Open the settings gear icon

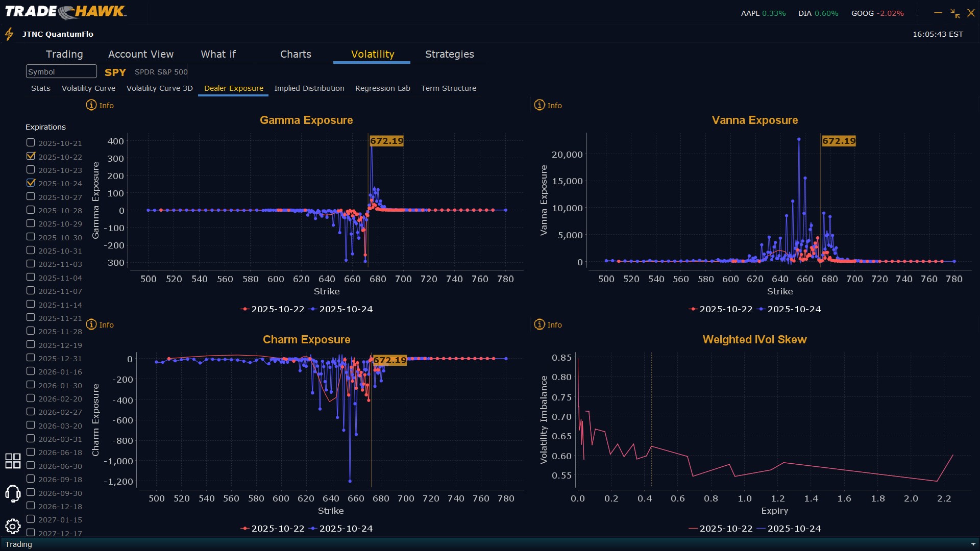tap(13, 526)
